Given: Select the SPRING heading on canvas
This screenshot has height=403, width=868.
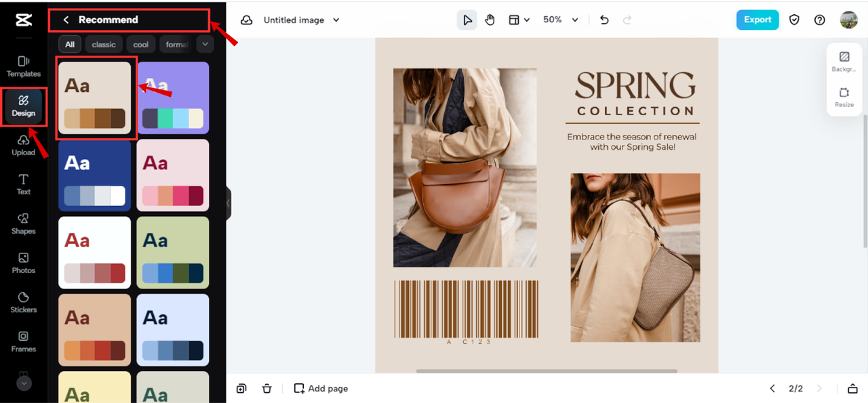Looking at the screenshot, I should tap(635, 86).
